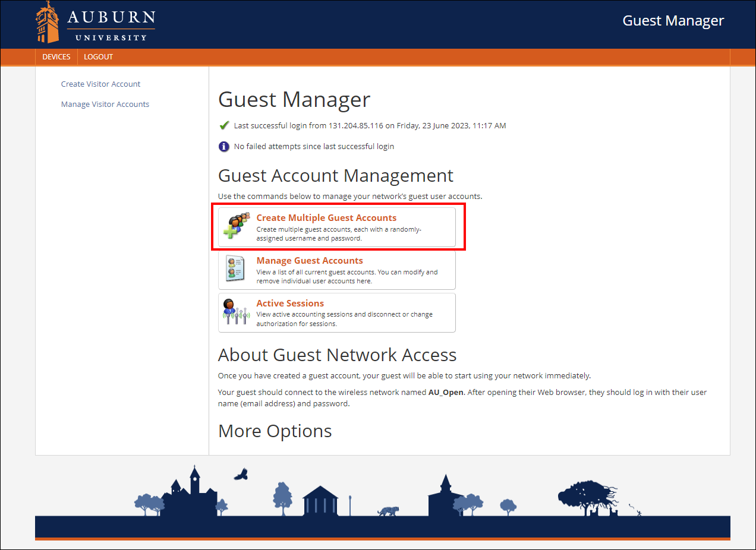This screenshot has width=756, height=550.
Task: Click the Auburn University logo
Action: point(95,23)
